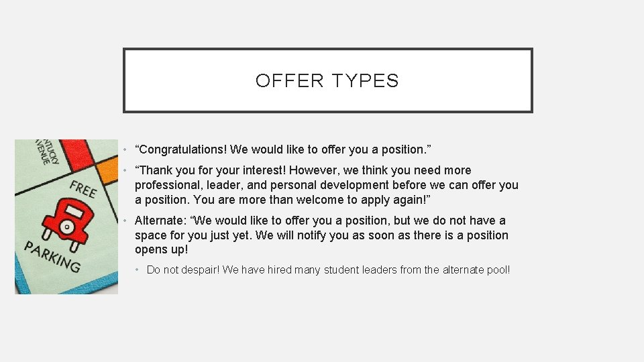Click the OFFER TYPES slide title
The width and height of the screenshot is (644, 362).
point(327,80)
